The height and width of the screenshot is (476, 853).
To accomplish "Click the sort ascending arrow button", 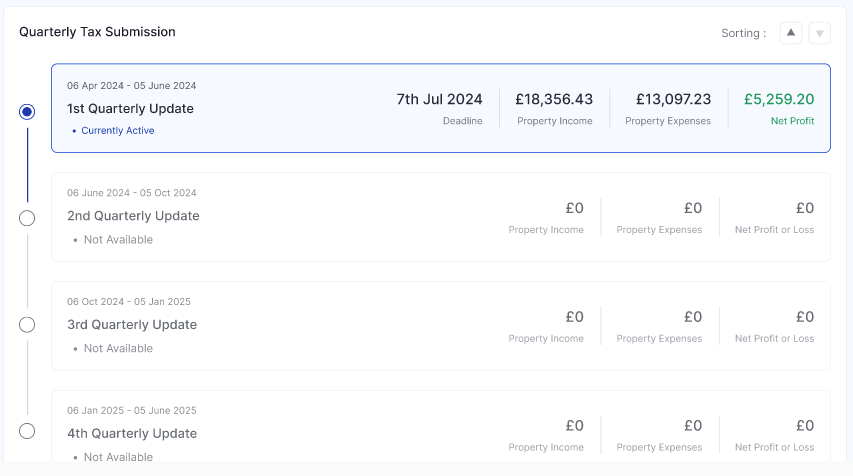I will [791, 33].
